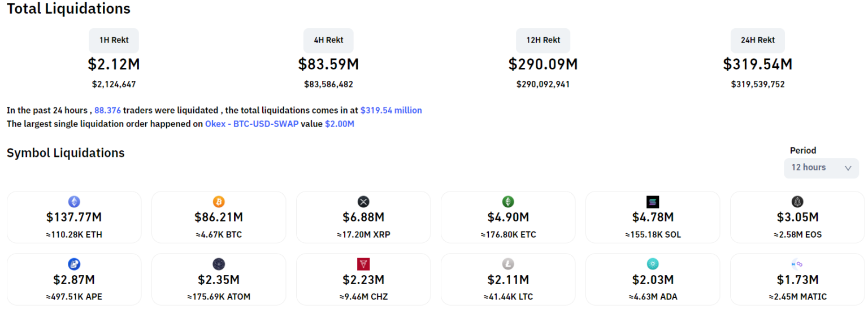Click the green Ethereum Classic icon
868x331 pixels.
[508, 202]
